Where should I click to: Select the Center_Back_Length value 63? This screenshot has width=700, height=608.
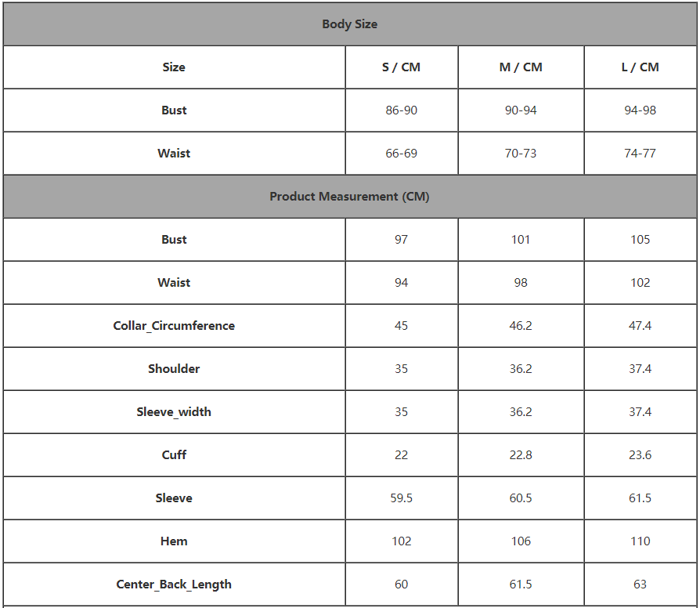pyautogui.click(x=640, y=584)
